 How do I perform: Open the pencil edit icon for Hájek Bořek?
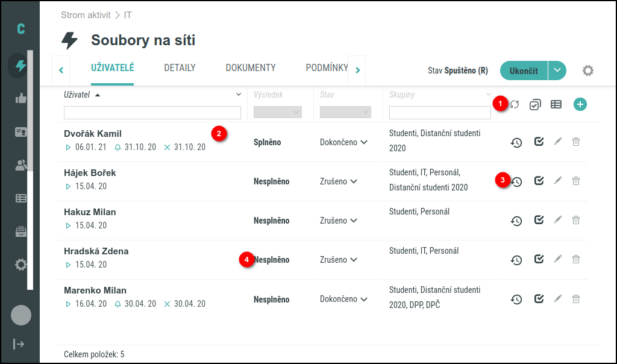(x=557, y=180)
